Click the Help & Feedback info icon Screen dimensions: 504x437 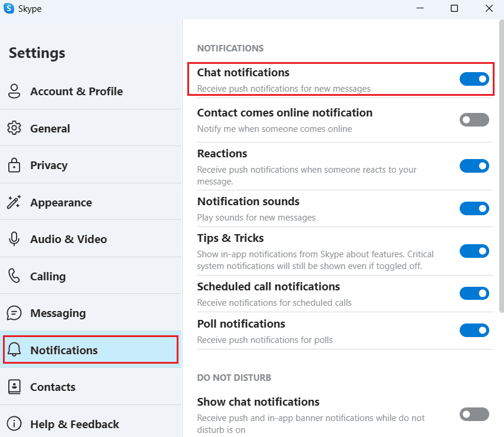[x=14, y=424]
